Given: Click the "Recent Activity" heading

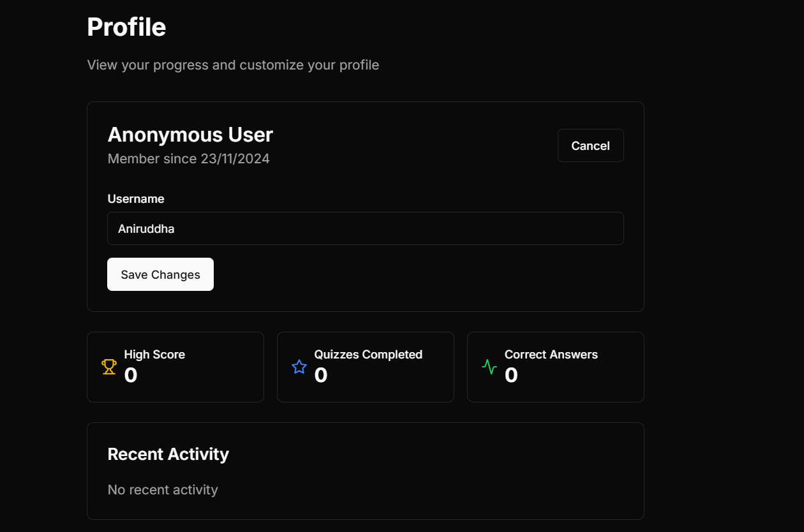Looking at the screenshot, I should pyautogui.click(x=168, y=454).
